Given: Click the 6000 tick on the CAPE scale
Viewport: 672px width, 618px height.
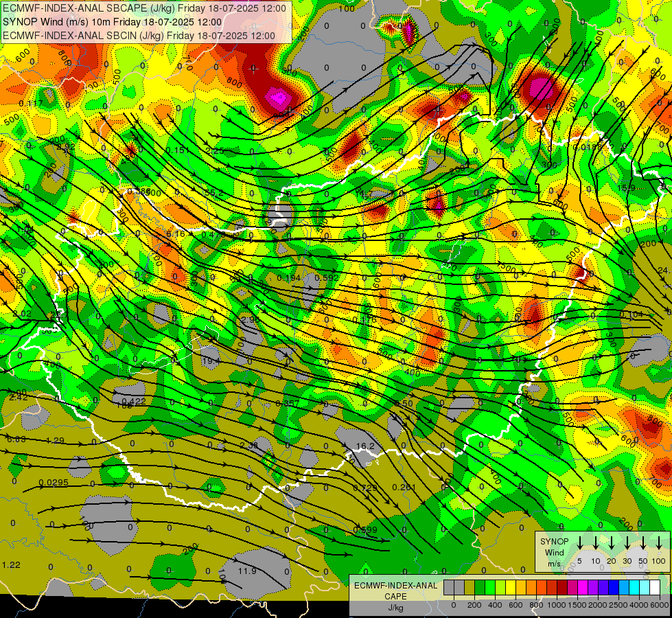Looking at the screenshot, I should coord(660,605).
